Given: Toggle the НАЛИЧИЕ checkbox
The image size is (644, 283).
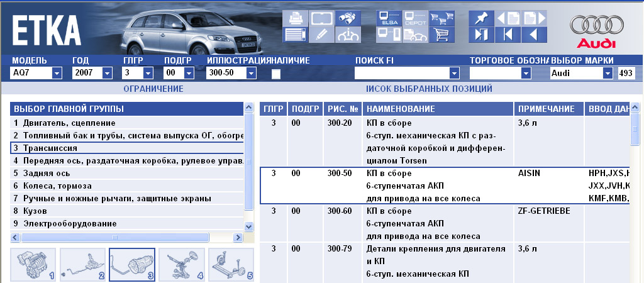Looking at the screenshot, I should pyautogui.click(x=275, y=74).
